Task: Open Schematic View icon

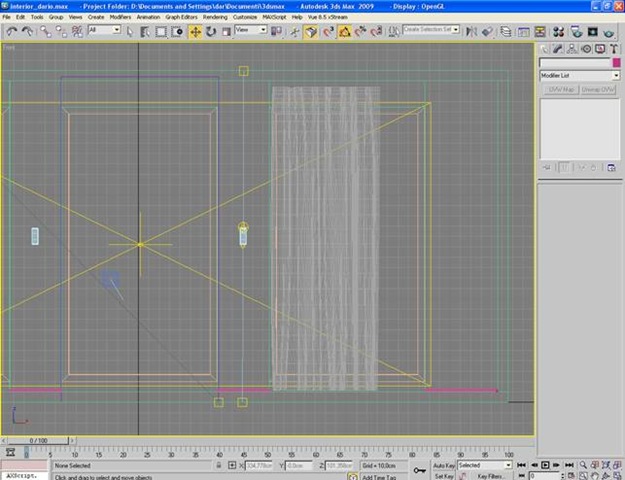Action: [x=540, y=31]
